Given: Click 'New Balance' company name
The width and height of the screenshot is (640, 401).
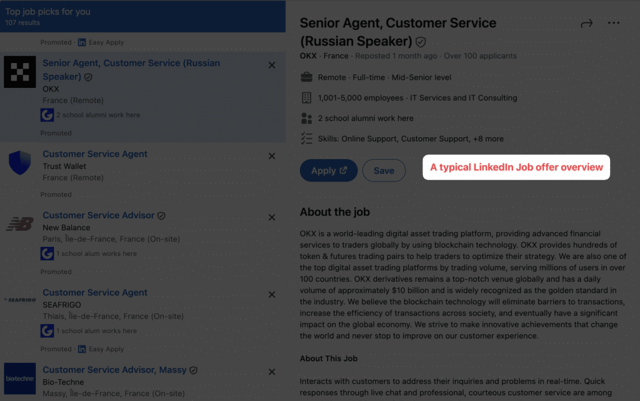Looking at the screenshot, I should point(66,227).
